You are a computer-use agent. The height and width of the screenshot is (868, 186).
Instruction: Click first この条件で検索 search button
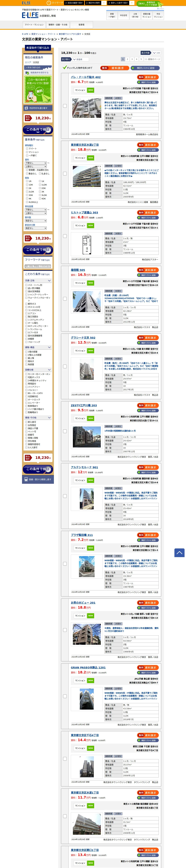point(38,130)
